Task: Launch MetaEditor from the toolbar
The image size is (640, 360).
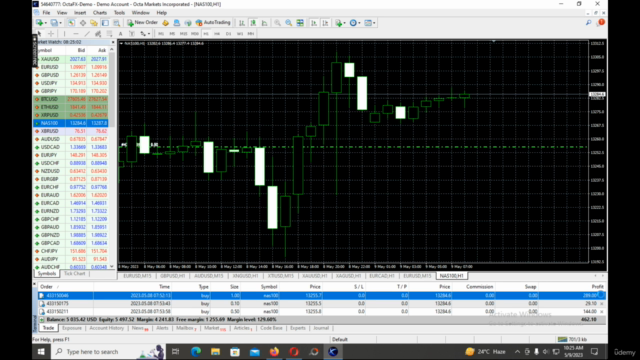Action: pos(166,23)
